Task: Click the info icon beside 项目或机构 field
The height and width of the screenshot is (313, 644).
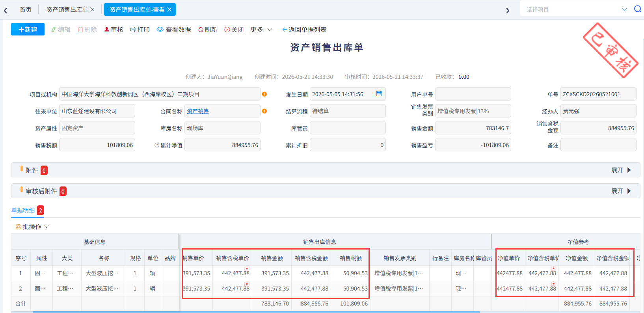Action: (264, 94)
